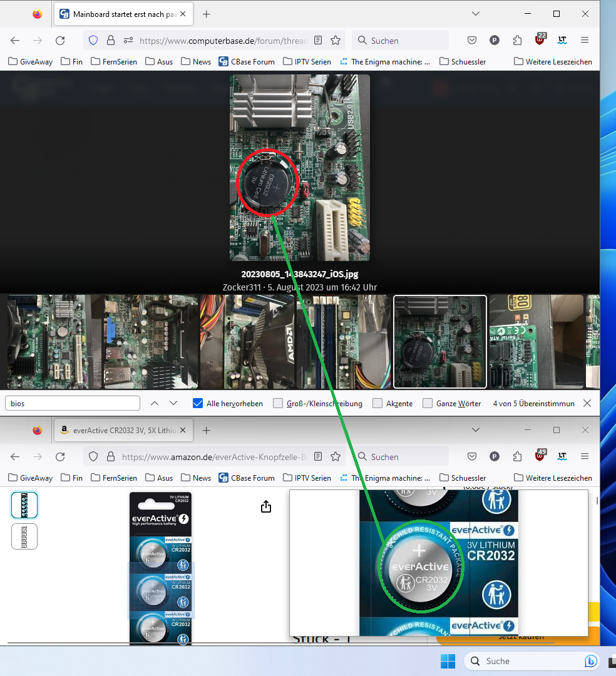Open Pocket icon in top Firefox window
The height and width of the screenshot is (676, 616).
(472, 41)
